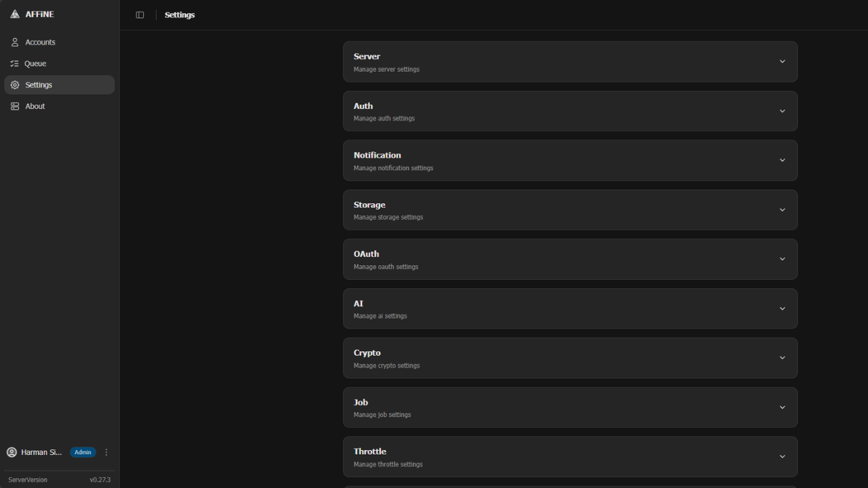This screenshot has height=488, width=868.
Task: Click the AI section title
Action: pos(358,304)
